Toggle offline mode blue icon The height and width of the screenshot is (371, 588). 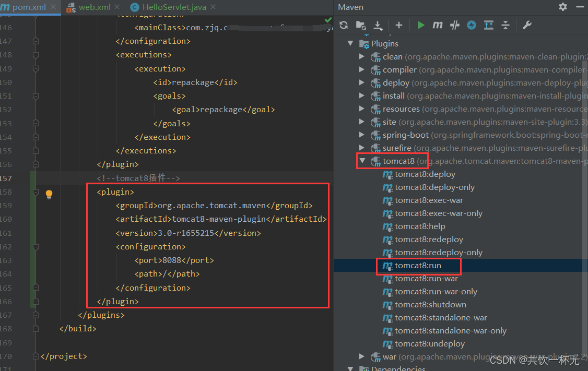pos(472,25)
